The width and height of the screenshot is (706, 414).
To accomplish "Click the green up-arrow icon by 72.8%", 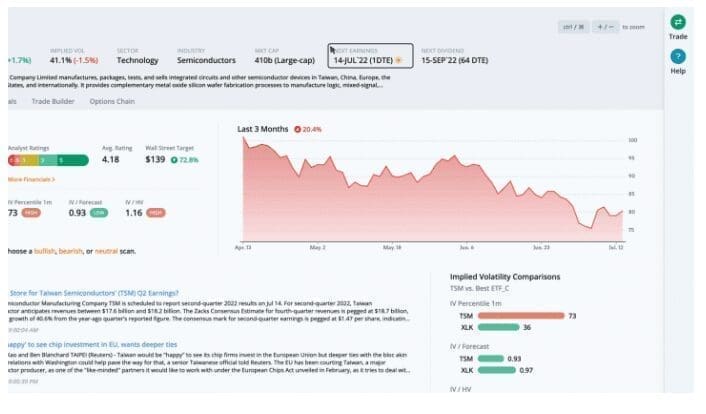I will click(175, 159).
